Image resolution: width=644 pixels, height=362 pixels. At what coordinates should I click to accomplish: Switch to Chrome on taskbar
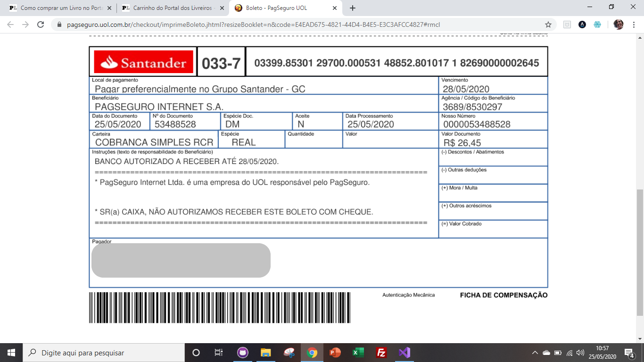[312, 353]
